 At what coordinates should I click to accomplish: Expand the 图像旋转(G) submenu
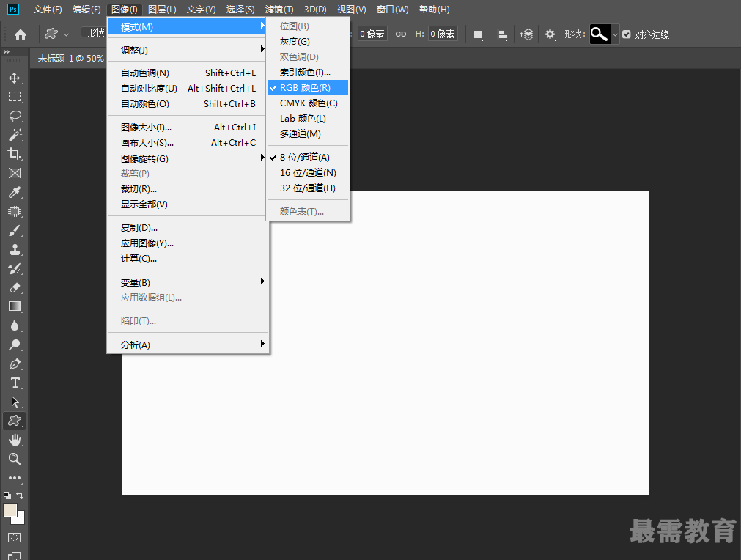(188, 159)
